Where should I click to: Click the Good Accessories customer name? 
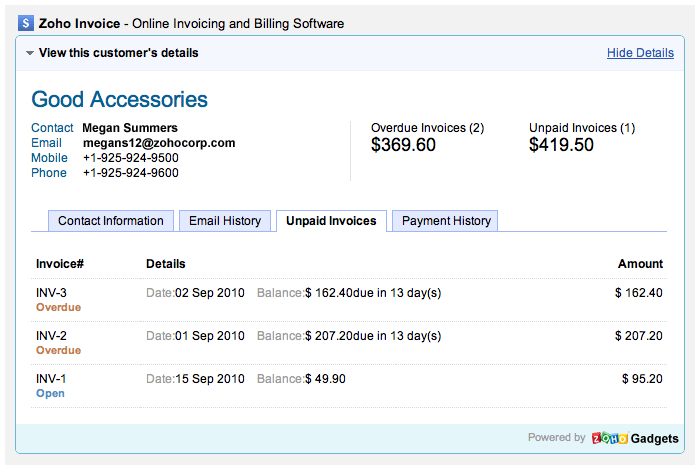coord(120,99)
